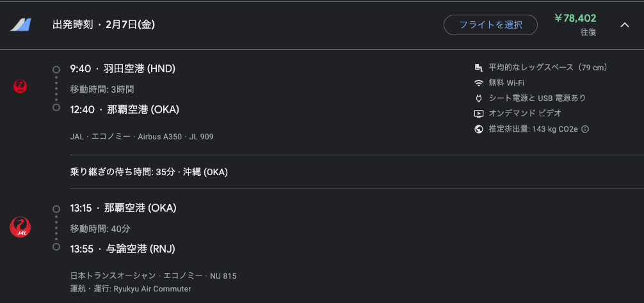Collapse flight details with the chevron arrow

click(x=624, y=25)
